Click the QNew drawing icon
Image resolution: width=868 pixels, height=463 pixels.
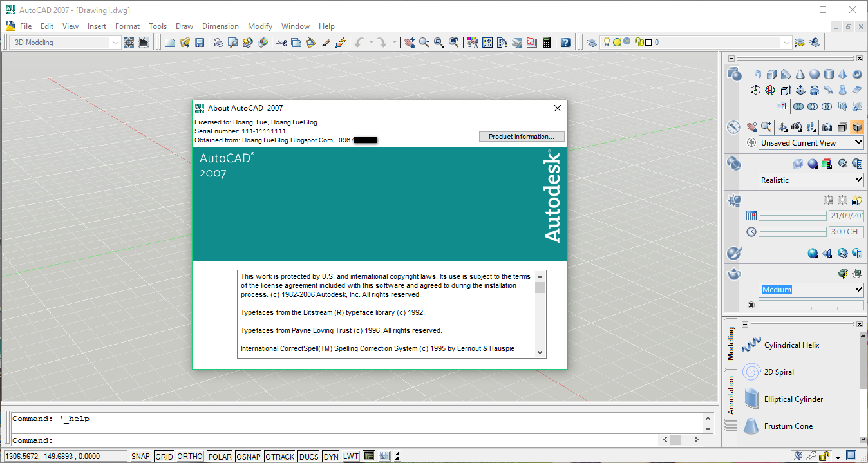click(x=170, y=43)
